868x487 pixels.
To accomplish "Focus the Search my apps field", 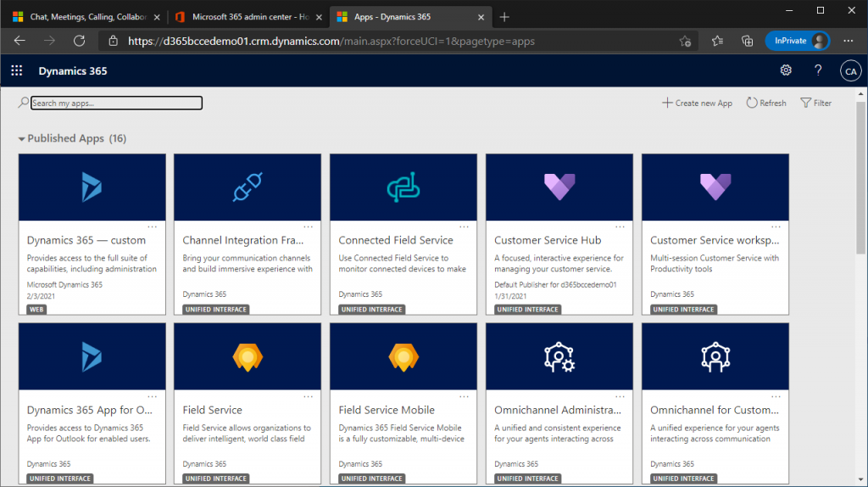I will pos(116,103).
